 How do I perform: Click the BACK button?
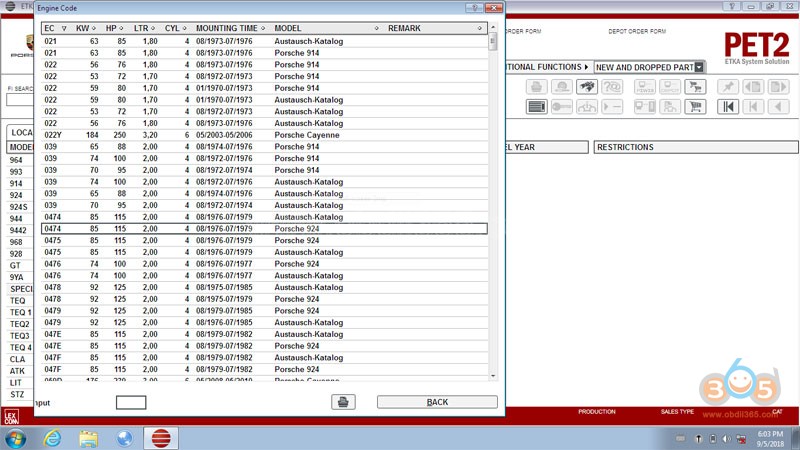coord(437,402)
